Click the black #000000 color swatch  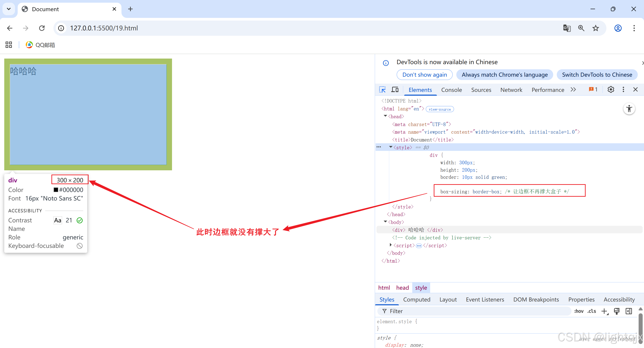(x=56, y=190)
